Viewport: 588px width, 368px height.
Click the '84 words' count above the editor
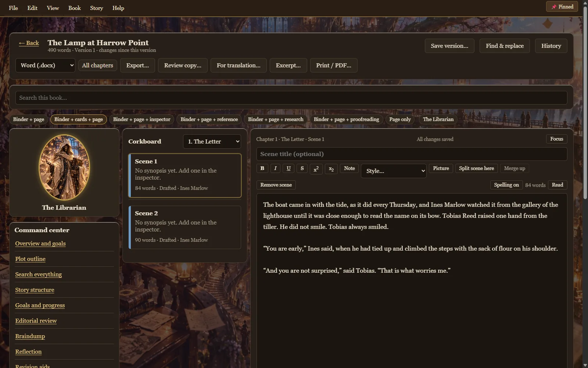point(535,185)
